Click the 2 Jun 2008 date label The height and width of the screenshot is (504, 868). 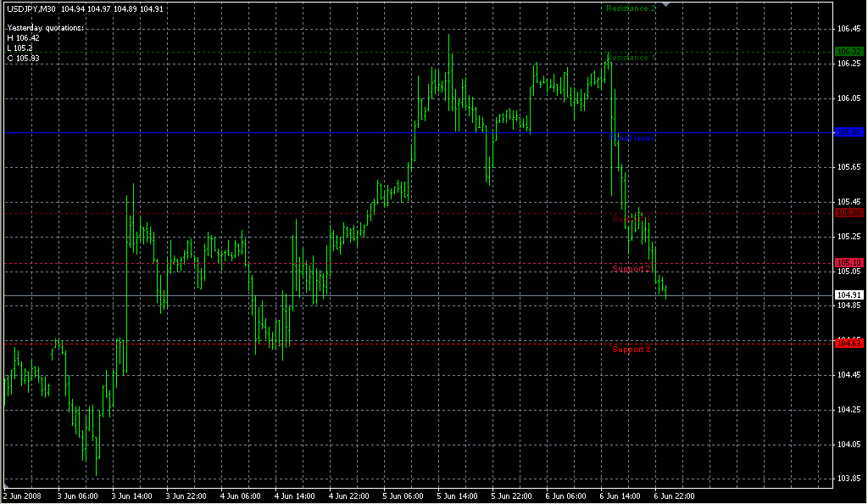tap(22, 496)
